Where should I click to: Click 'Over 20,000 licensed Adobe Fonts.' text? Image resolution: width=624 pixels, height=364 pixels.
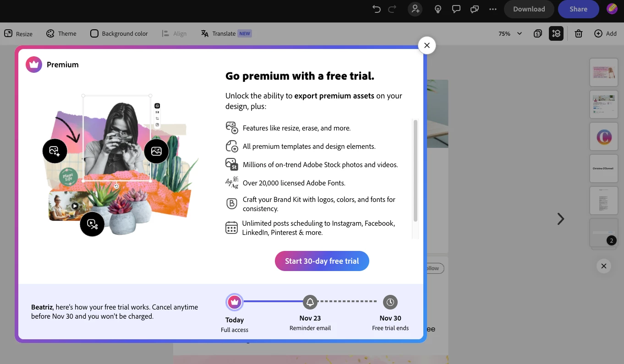[x=294, y=183]
